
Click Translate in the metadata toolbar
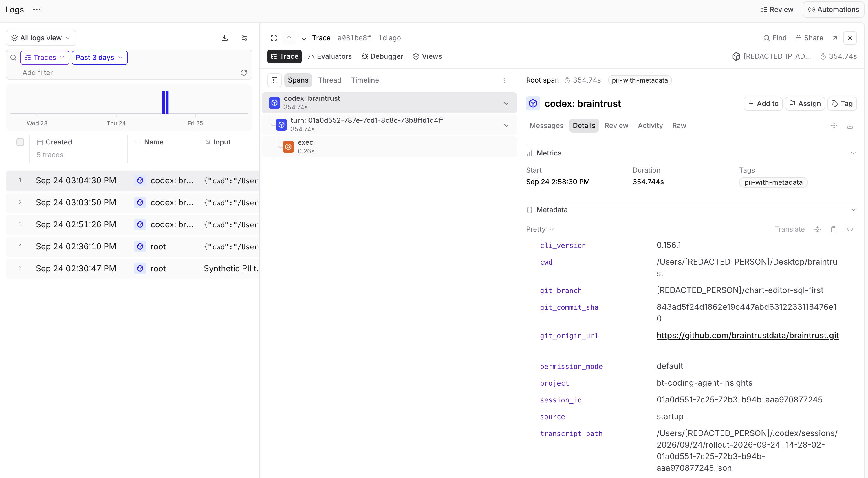pyautogui.click(x=790, y=229)
